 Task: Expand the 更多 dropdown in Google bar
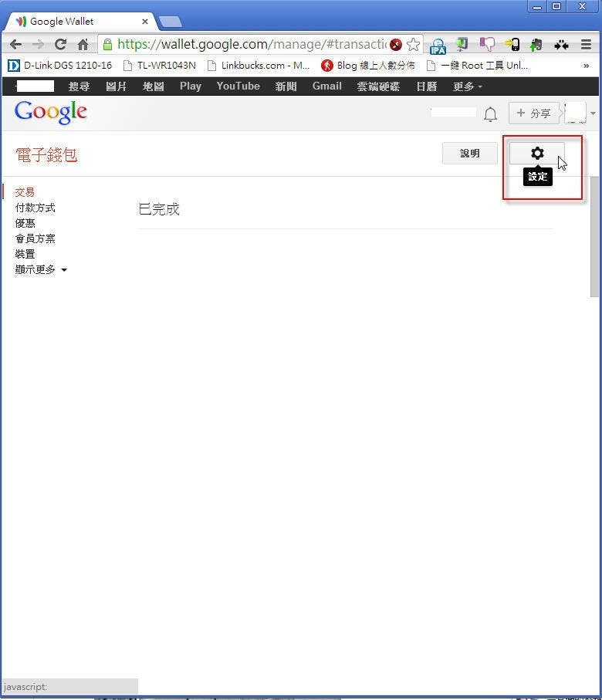pyautogui.click(x=467, y=86)
